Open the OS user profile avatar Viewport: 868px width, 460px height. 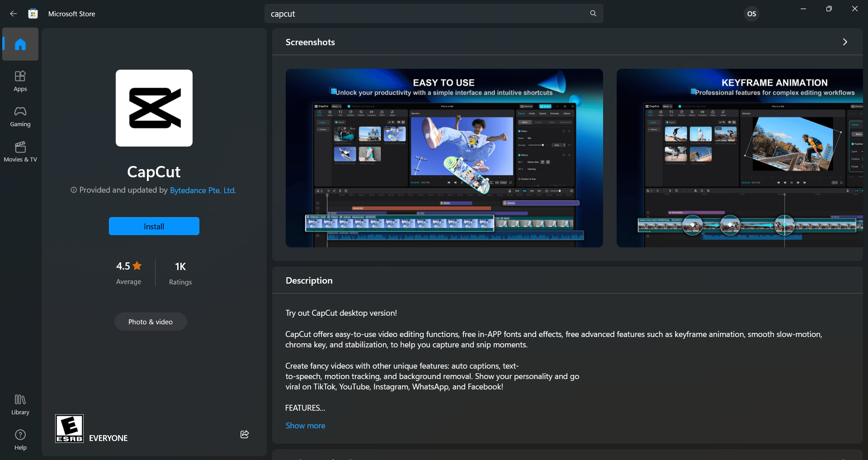(x=751, y=14)
